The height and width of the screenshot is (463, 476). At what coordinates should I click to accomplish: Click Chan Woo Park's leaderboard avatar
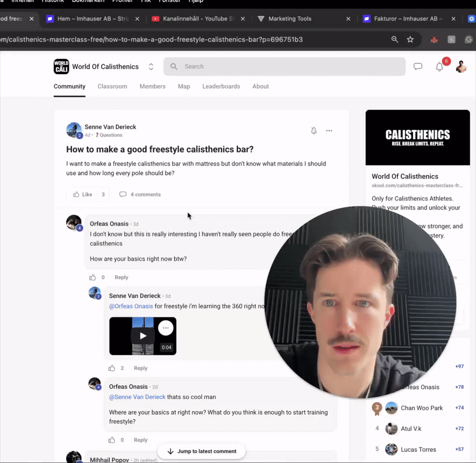391,408
